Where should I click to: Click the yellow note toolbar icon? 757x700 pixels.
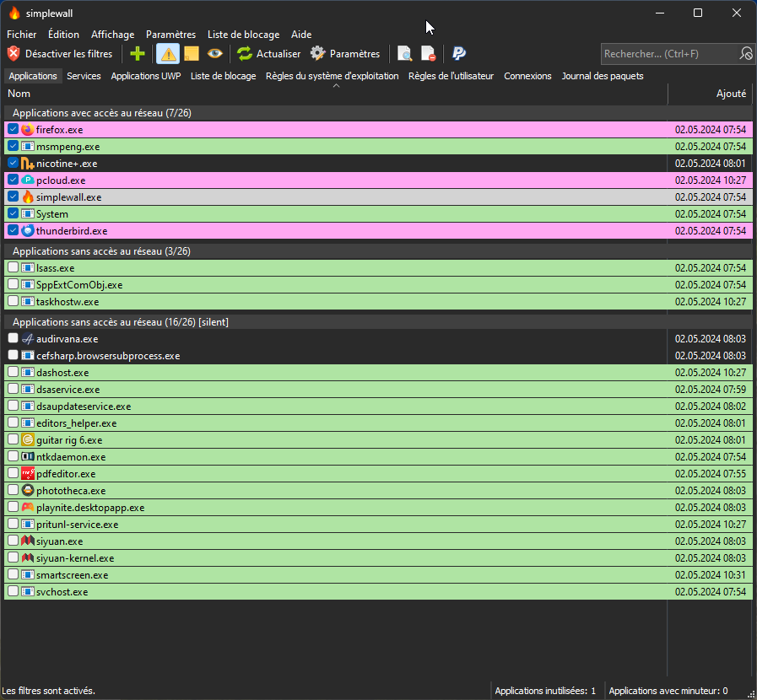coord(192,53)
